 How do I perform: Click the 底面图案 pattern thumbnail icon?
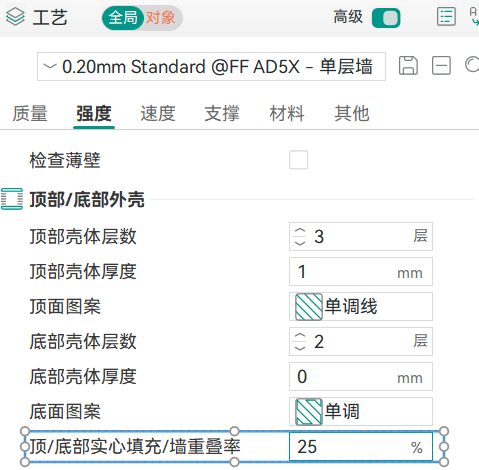[309, 411]
